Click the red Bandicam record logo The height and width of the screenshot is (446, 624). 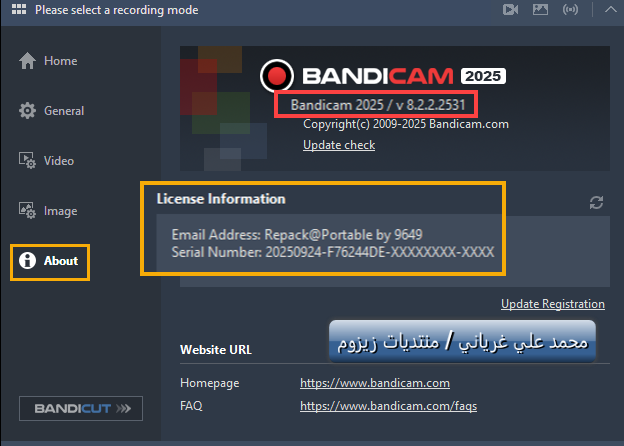coord(277,76)
